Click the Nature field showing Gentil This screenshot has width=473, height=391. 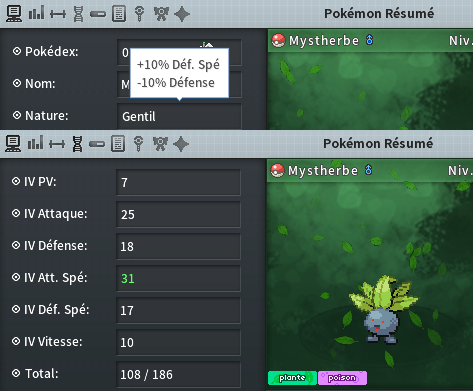(179, 116)
